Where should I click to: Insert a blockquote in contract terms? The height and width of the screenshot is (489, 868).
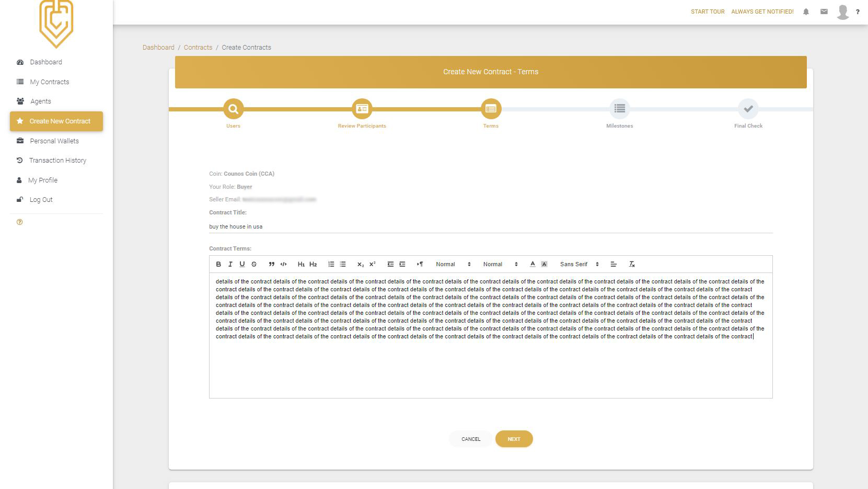coord(271,264)
